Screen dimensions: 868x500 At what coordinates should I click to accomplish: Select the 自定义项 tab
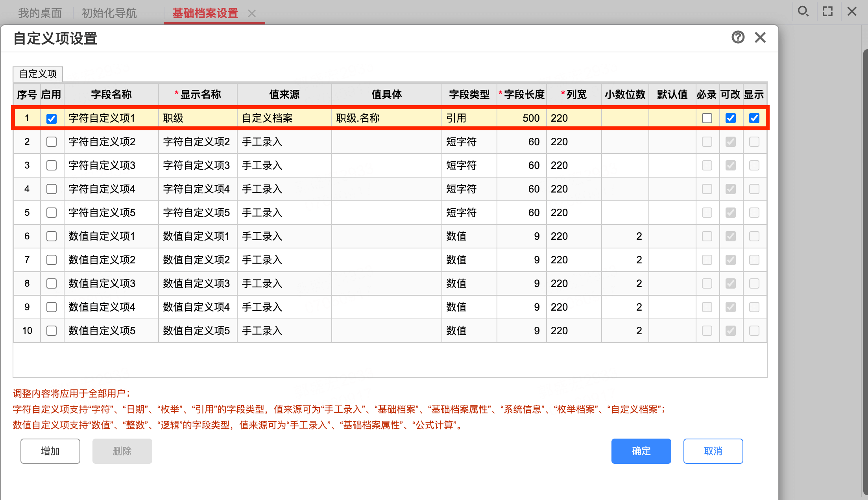click(38, 74)
